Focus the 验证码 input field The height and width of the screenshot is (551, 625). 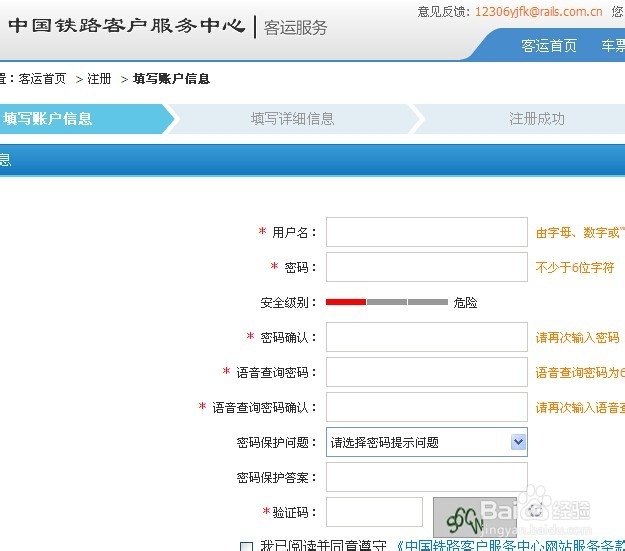pyautogui.click(x=374, y=512)
